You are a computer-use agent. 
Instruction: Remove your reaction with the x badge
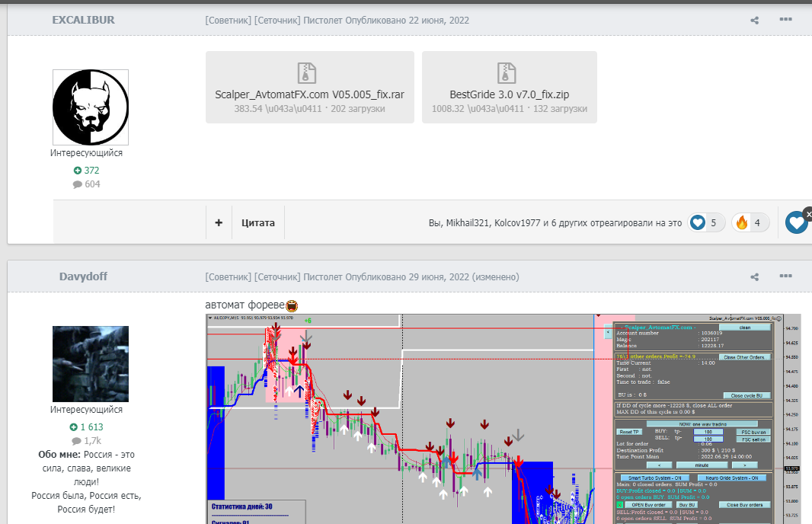[808, 214]
